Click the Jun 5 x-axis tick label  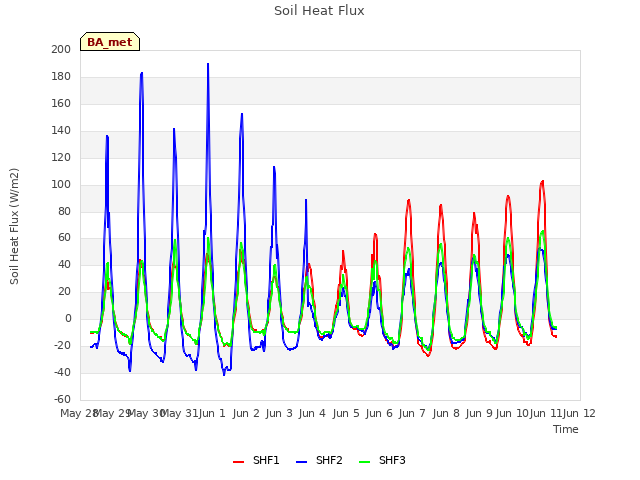(346, 413)
